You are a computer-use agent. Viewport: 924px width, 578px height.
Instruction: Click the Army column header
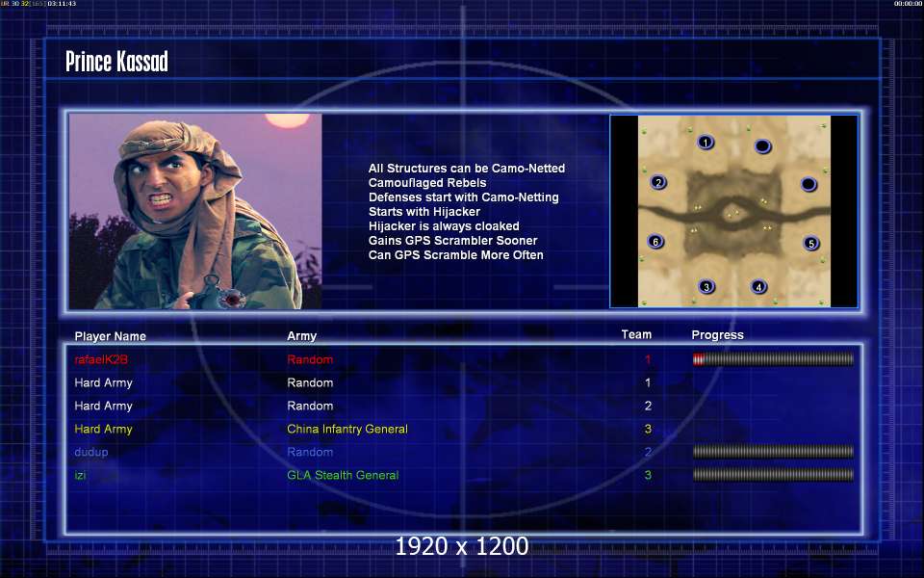(301, 335)
